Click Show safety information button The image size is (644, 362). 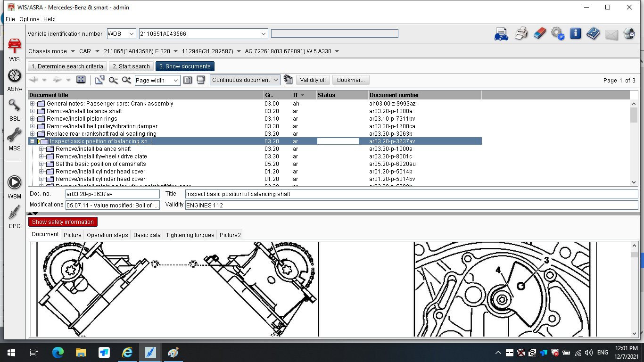(63, 222)
